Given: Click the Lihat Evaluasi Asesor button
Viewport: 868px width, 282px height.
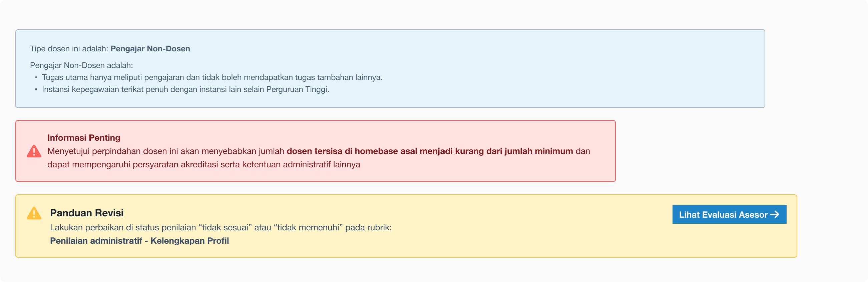Looking at the screenshot, I should (729, 214).
